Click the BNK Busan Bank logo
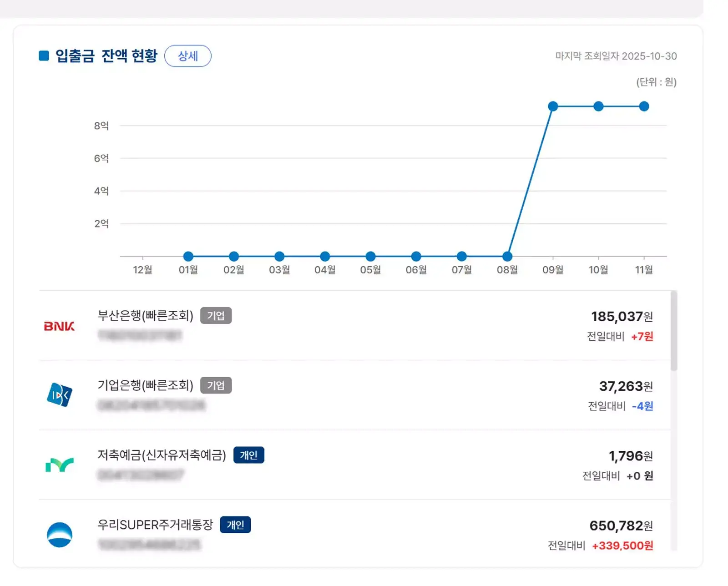 coord(59,326)
